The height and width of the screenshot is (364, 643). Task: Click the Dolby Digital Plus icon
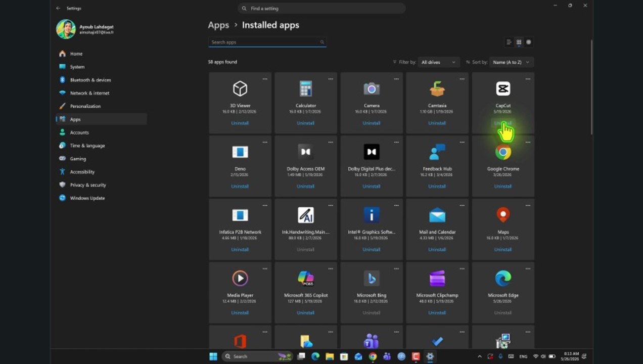(372, 152)
